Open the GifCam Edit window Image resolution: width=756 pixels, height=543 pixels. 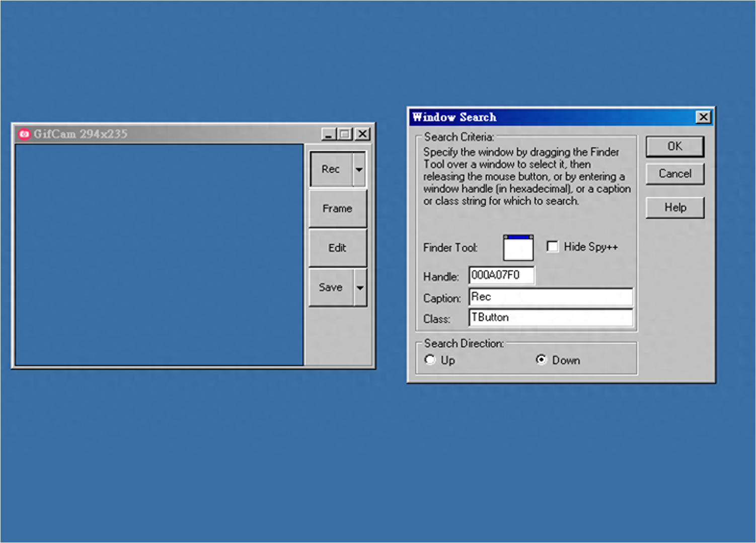pyautogui.click(x=338, y=248)
